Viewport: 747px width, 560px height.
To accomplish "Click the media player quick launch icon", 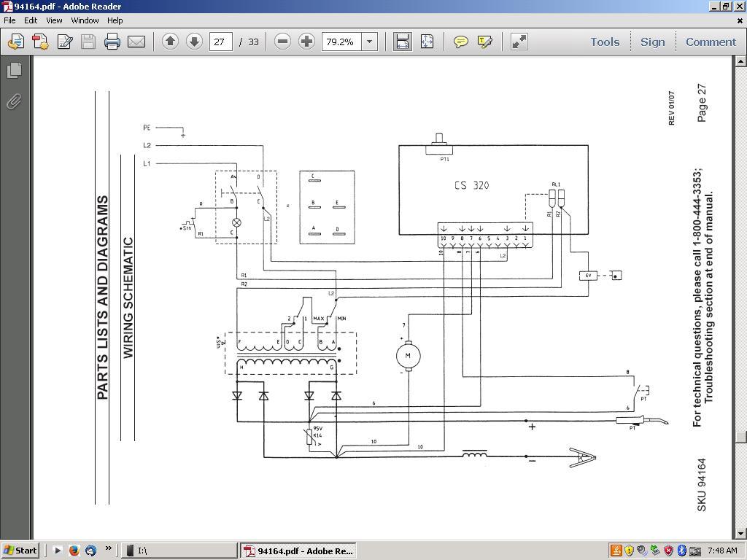I will pos(58,551).
